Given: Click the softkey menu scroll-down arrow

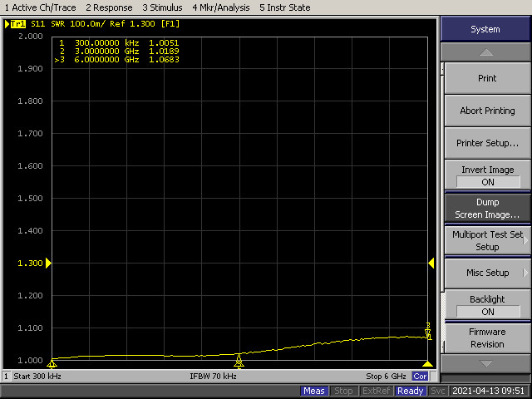Looking at the screenshot, I should click(485, 364).
